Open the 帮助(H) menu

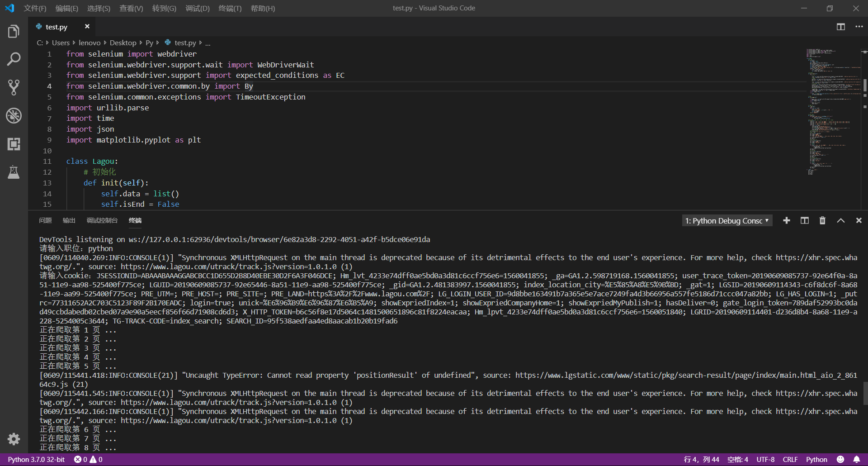(x=263, y=8)
